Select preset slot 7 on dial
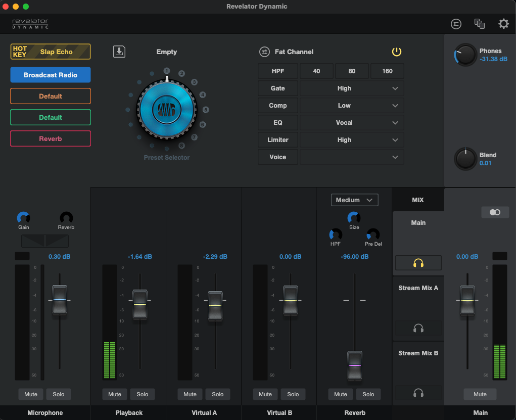The image size is (516, 420). 194,137
